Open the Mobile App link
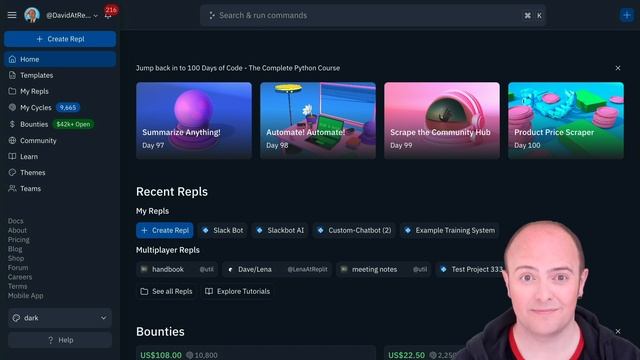The height and width of the screenshot is (360, 640). tap(25, 296)
